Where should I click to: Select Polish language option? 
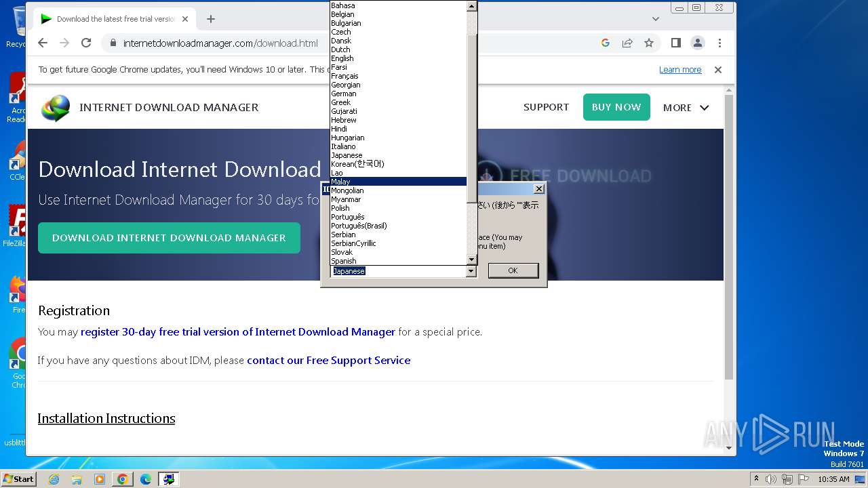399,208
